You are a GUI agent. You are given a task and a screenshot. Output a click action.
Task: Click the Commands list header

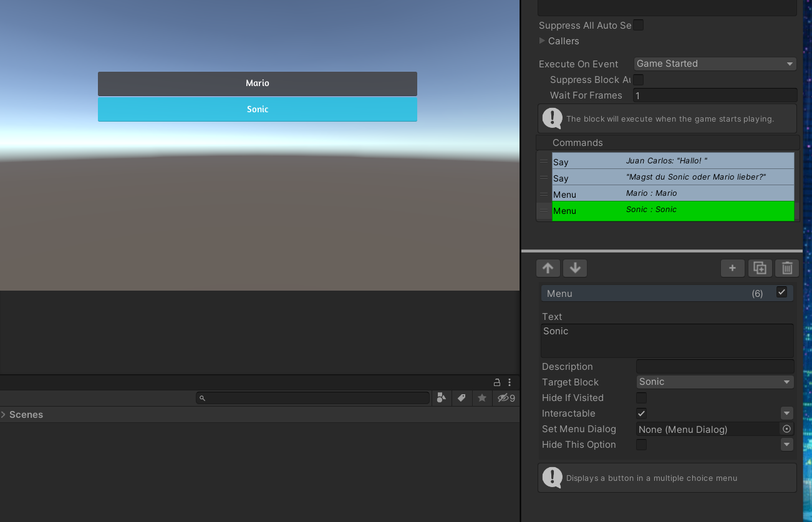point(667,143)
